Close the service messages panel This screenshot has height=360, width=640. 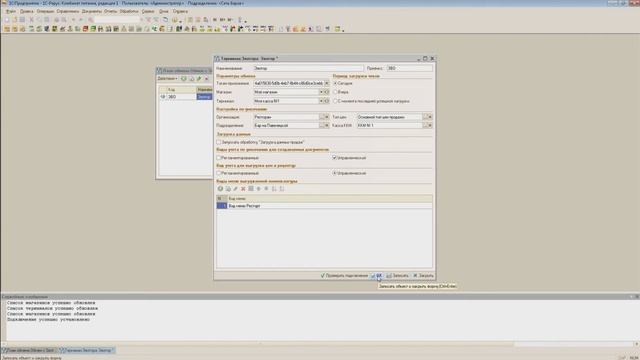pos(637,297)
